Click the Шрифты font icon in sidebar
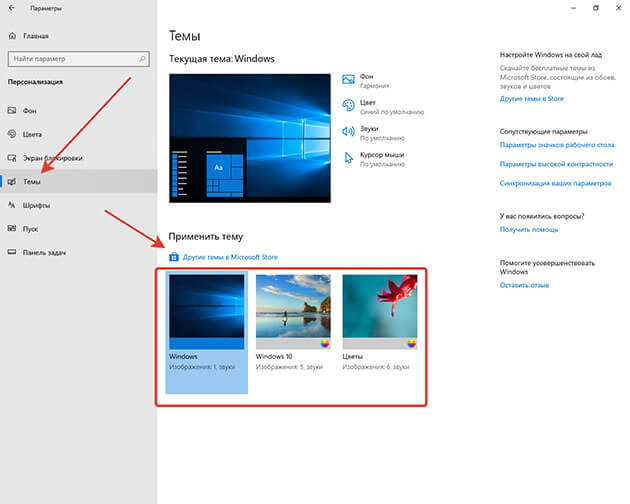The height and width of the screenshot is (504, 630). pos(12,205)
